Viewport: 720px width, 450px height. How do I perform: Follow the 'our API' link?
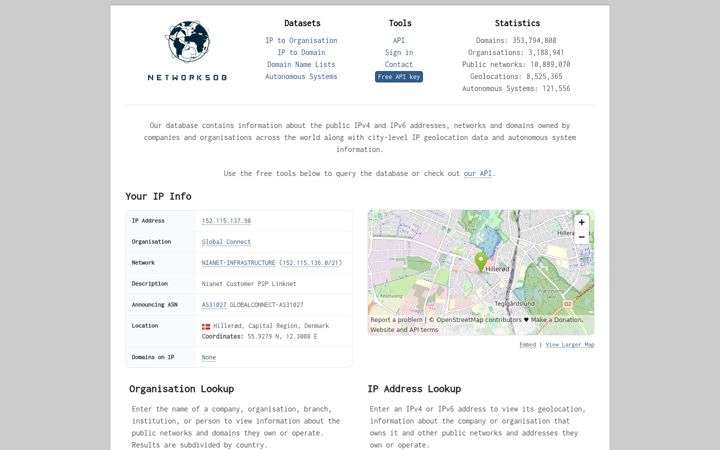click(x=478, y=174)
